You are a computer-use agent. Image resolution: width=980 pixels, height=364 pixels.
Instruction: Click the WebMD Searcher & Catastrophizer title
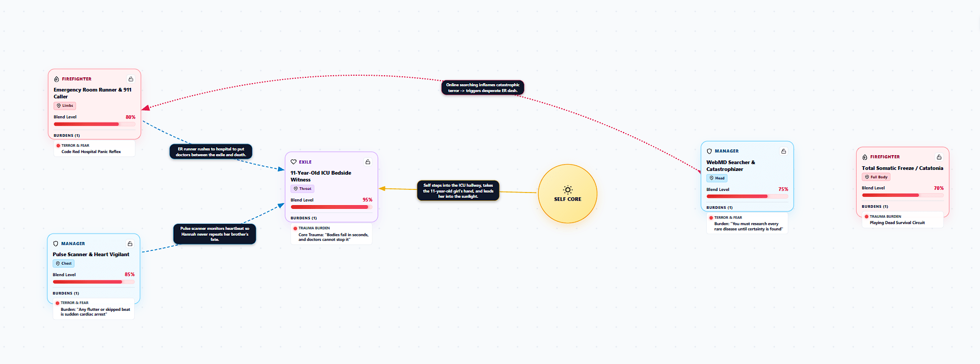[x=730, y=166]
